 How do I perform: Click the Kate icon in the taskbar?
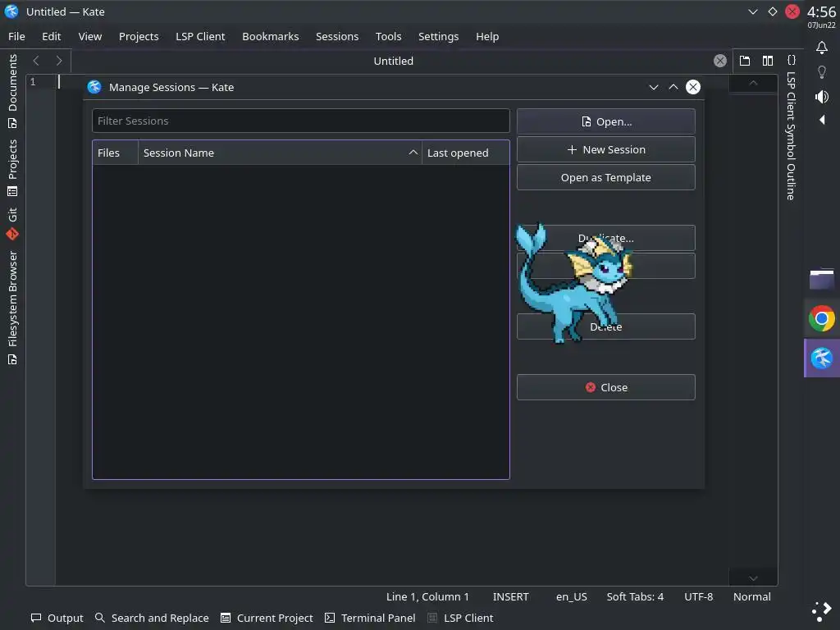click(x=822, y=358)
